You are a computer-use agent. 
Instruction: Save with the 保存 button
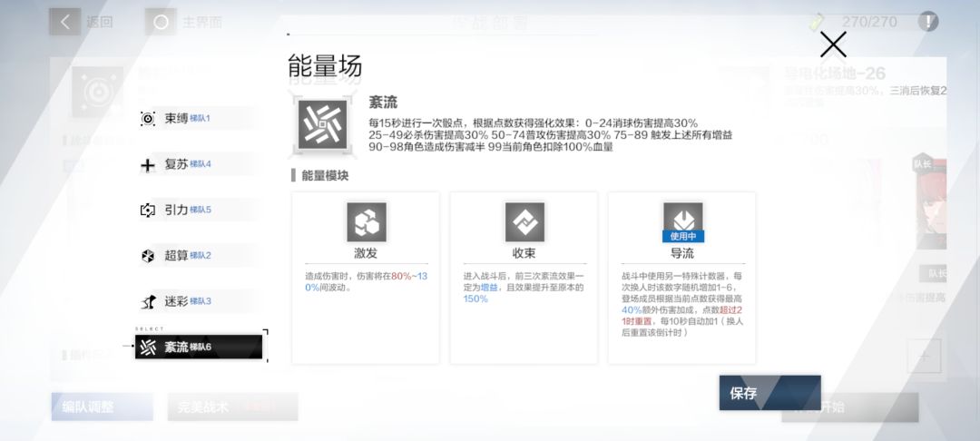pos(769,393)
